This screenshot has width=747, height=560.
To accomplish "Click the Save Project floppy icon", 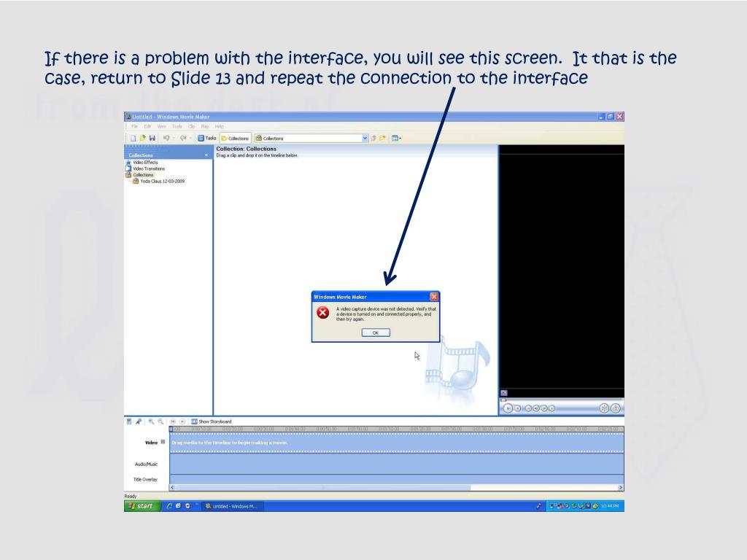I will click(x=152, y=138).
